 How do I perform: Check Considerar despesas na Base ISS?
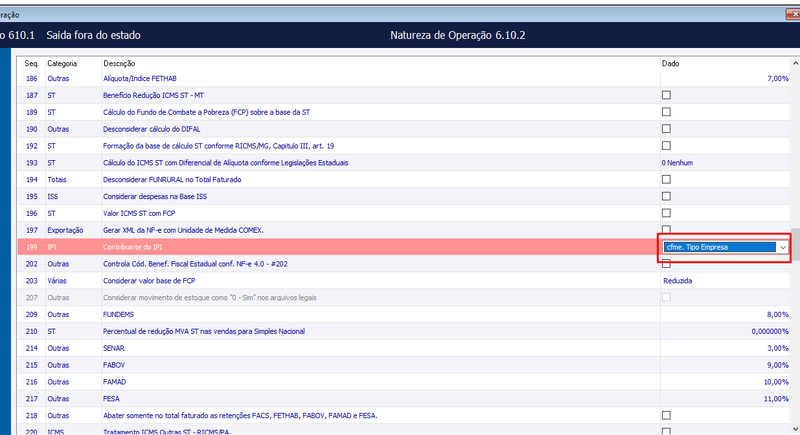coord(666,196)
